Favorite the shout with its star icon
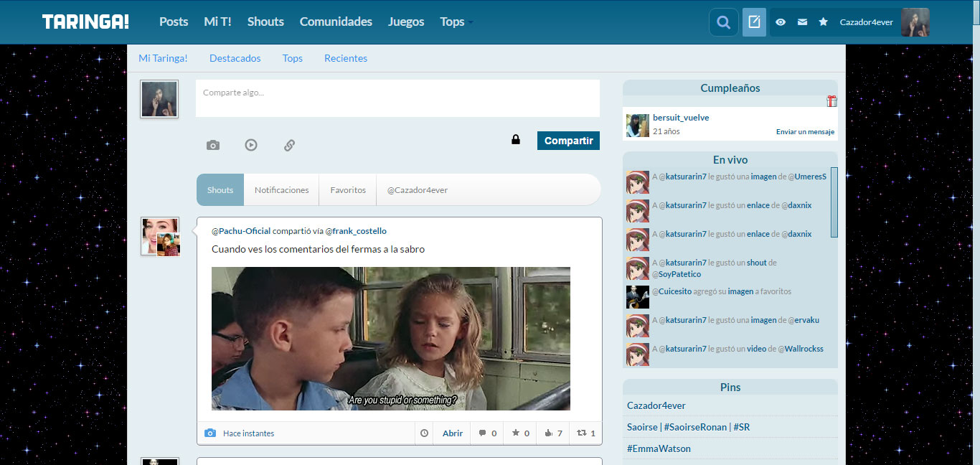 click(x=520, y=433)
